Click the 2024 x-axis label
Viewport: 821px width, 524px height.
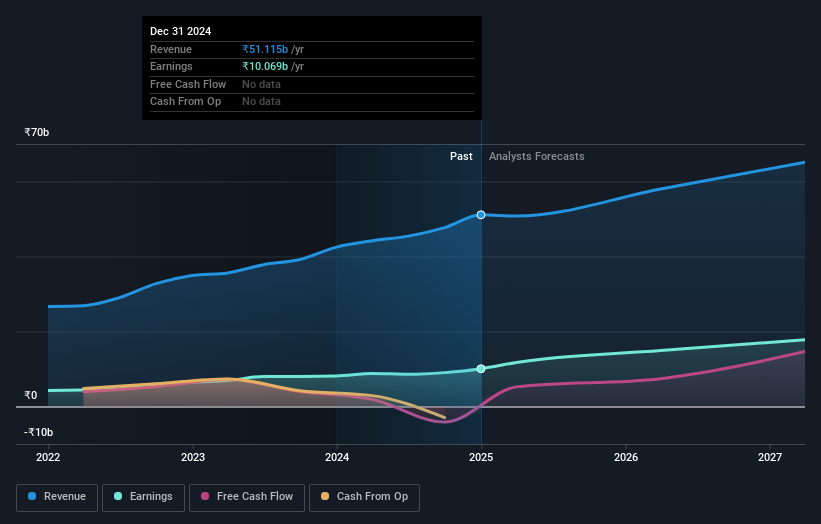click(x=337, y=457)
